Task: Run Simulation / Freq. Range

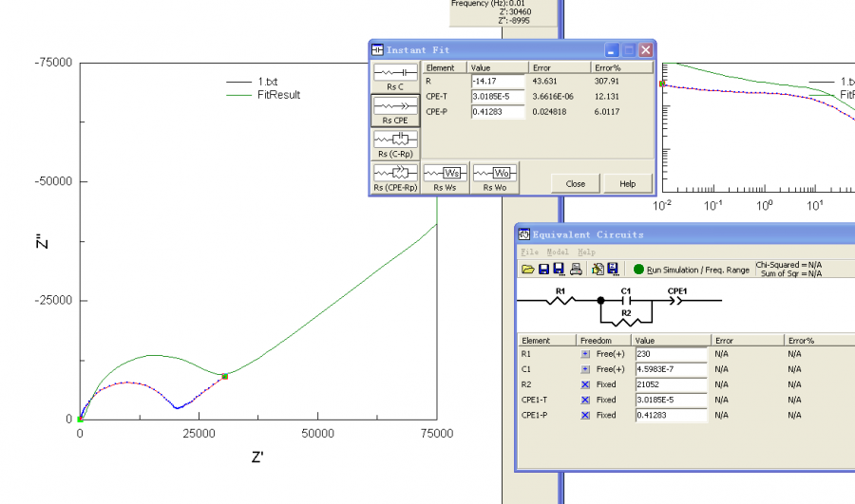Action: (x=691, y=270)
